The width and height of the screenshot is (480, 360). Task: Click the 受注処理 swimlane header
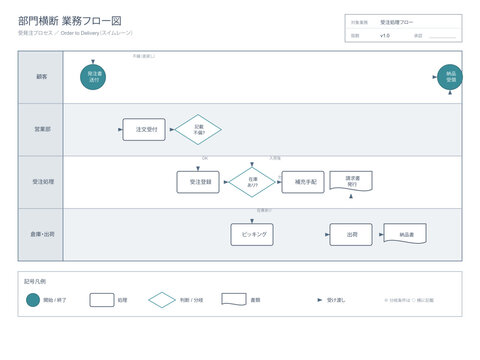pos(41,182)
